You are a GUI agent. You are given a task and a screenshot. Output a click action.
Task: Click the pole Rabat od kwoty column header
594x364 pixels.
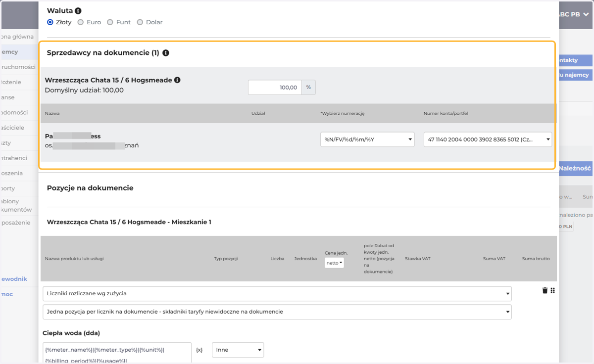379,259
